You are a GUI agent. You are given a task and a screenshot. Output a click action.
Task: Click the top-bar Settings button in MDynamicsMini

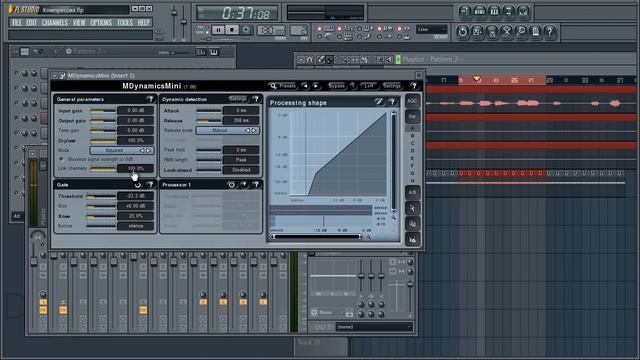point(392,86)
